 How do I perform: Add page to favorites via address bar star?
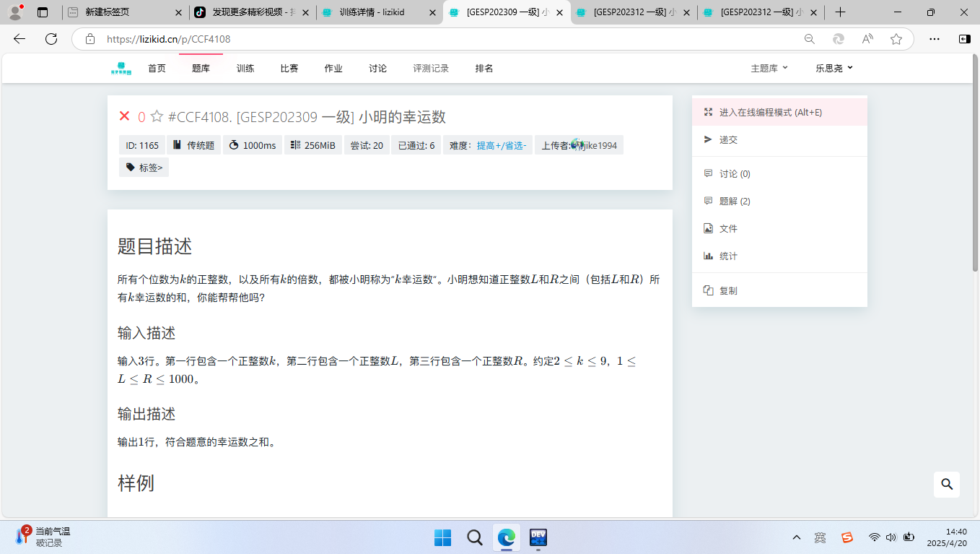[x=896, y=40]
